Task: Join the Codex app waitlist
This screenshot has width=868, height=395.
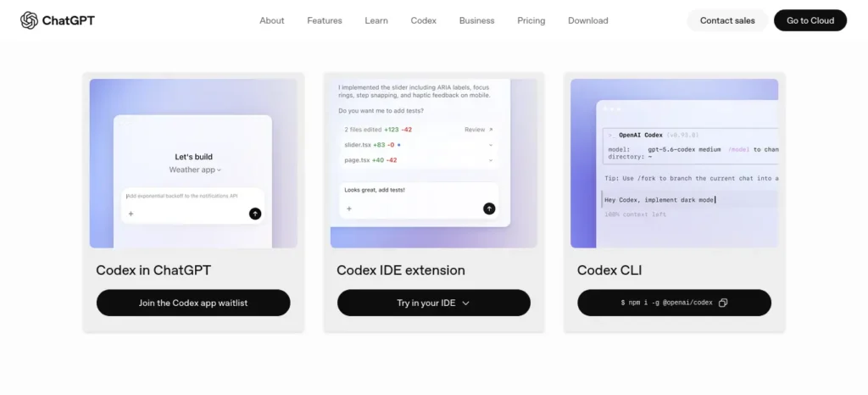Action: (193, 303)
